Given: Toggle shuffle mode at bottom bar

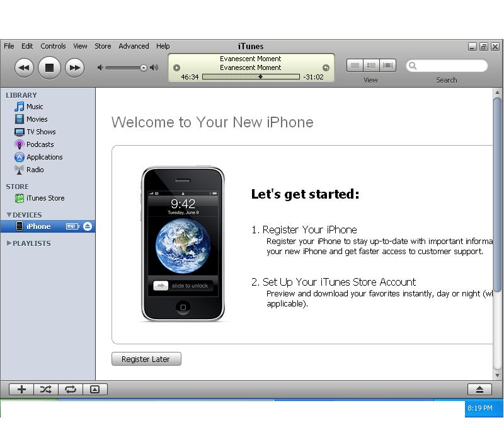Looking at the screenshot, I should [46, 390].
